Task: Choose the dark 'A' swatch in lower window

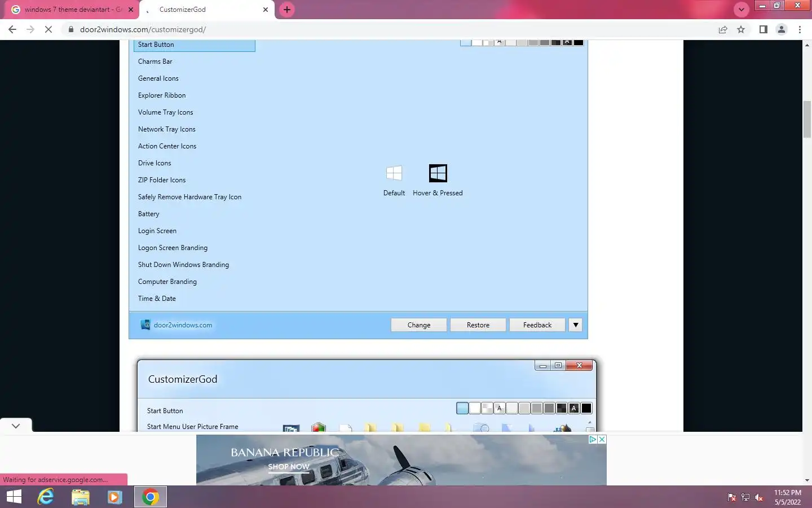Action: click(574, 408)
